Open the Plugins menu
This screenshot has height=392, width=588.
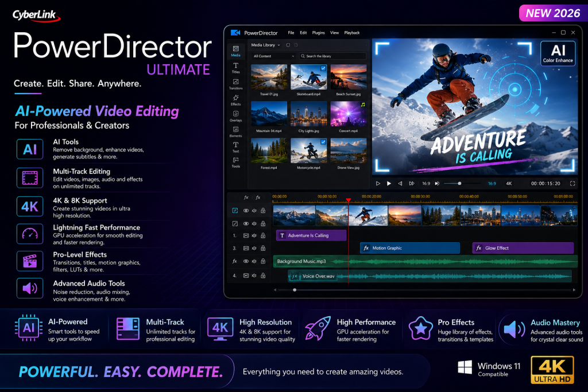coord(318,33)
